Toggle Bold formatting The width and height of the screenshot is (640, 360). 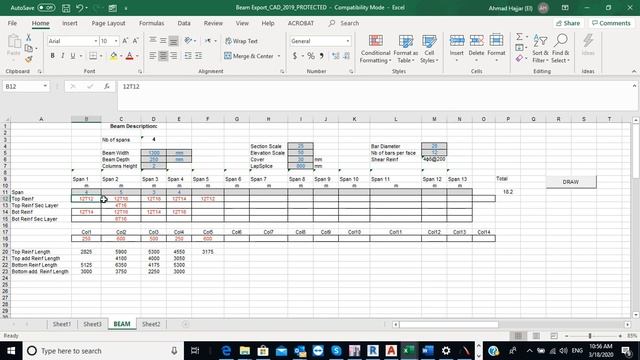click(x=52, y=56)
